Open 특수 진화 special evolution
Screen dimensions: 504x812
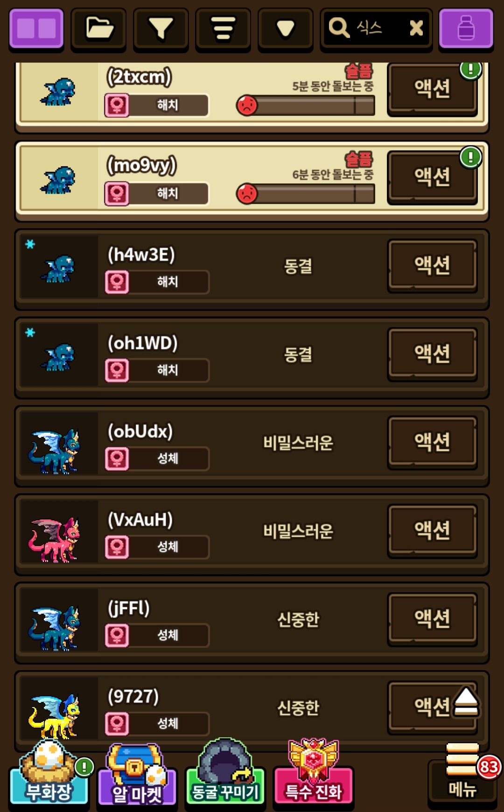pos(314,772)
